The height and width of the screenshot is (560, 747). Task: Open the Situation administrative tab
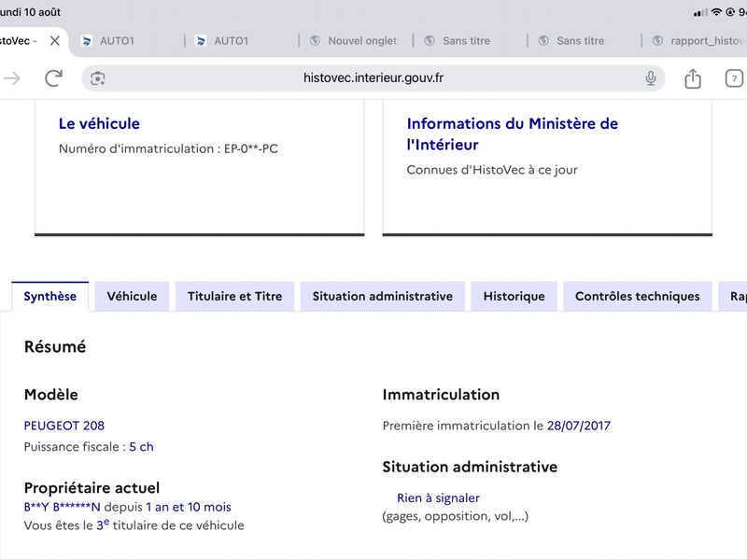point(383,296)
